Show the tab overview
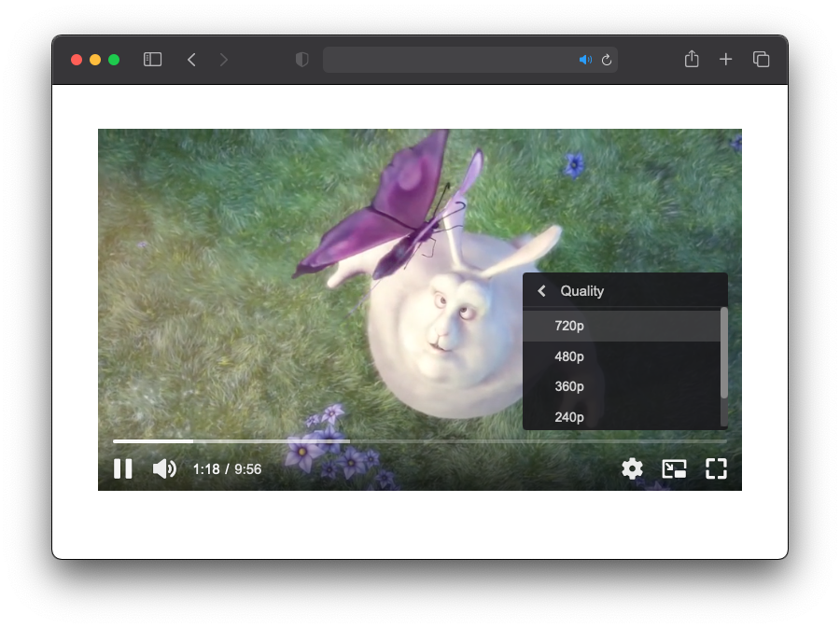The width and height of the screenshot is (840, 628). 762,60
